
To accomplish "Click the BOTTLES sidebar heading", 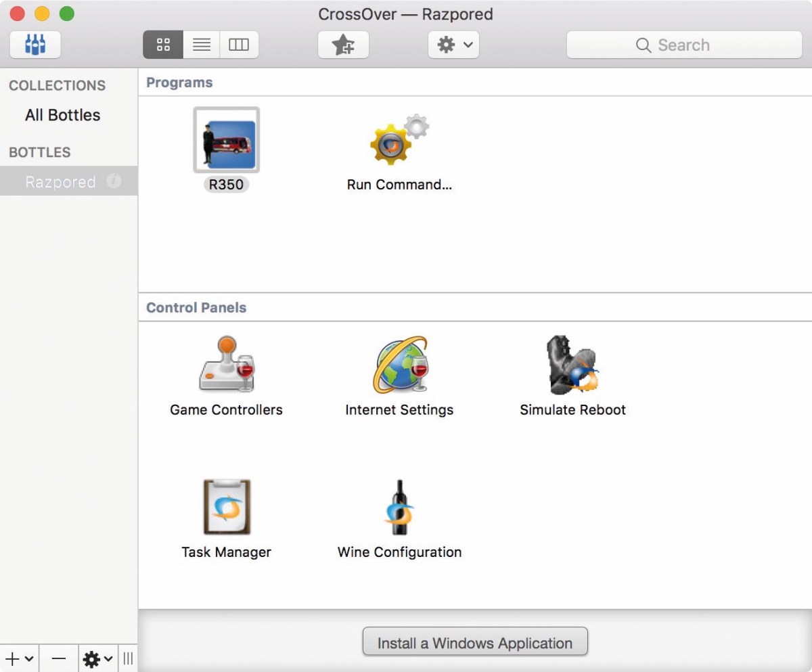I will (39, 152).
